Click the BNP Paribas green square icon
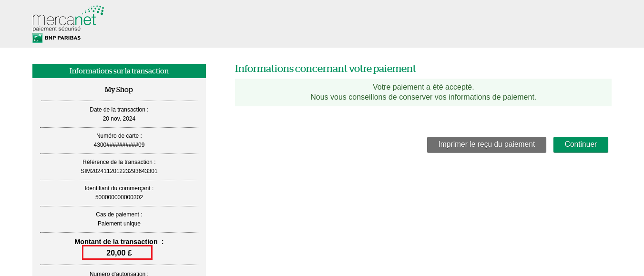644x276 pixels. point(37,38)
